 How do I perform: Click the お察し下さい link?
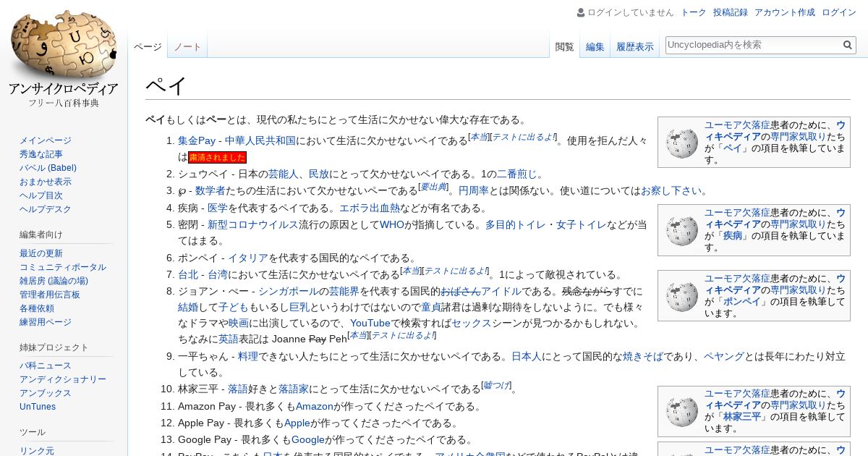pyautogui.click(x=671, y=190)
